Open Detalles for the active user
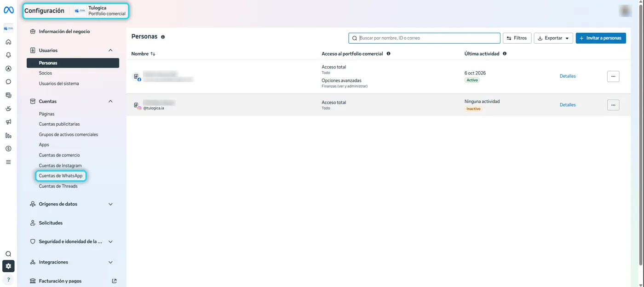Viewport: 644px width, 287px height. pyautogui.click(x=568, y=76)
